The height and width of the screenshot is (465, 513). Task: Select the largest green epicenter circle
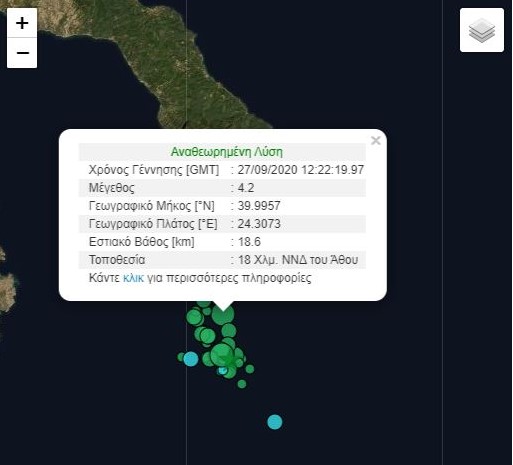click(x=222, y=355)
